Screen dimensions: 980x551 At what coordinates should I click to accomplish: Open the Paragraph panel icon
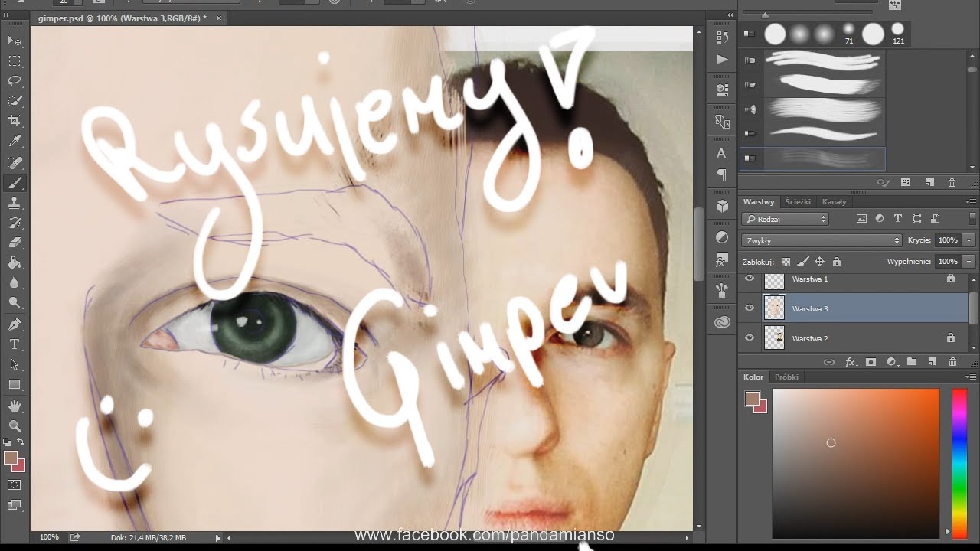pos(722,175)
